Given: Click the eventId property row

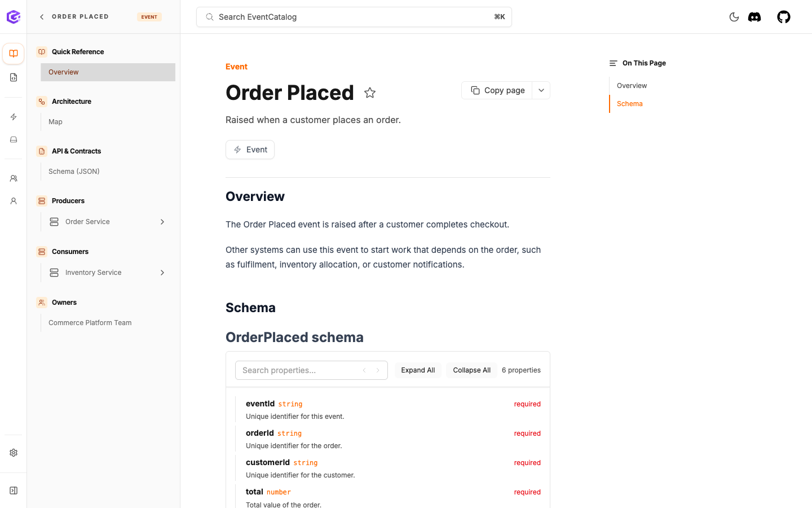Looking at the screenshot, I should [x=388, y=410].
